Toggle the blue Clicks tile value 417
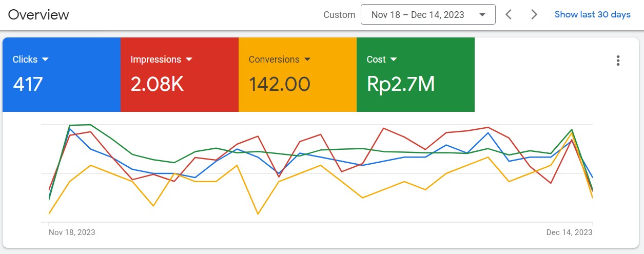 click(x=28, y=84)
